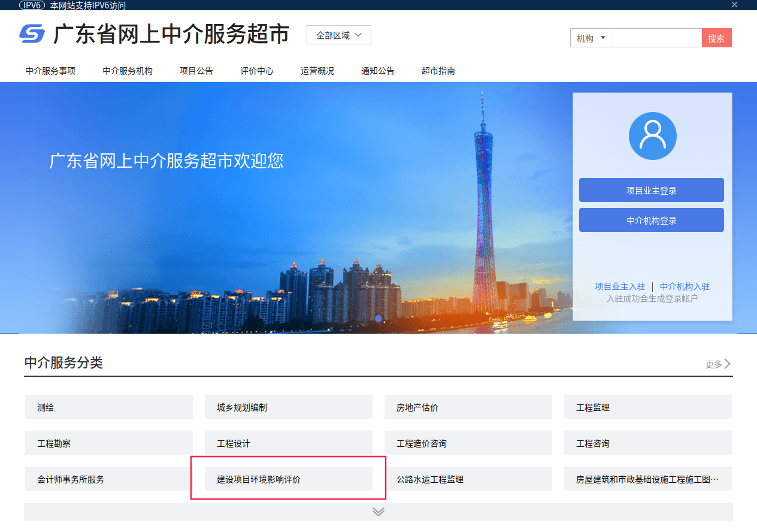Click 项目业主登录 button
Viewport: 757px width, 532px height.
point(652,190)
